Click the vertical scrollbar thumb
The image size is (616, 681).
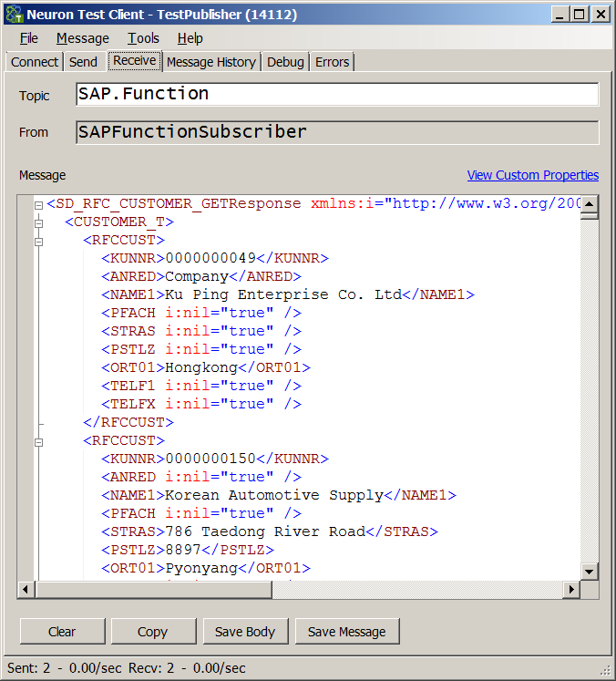point(589,216)
